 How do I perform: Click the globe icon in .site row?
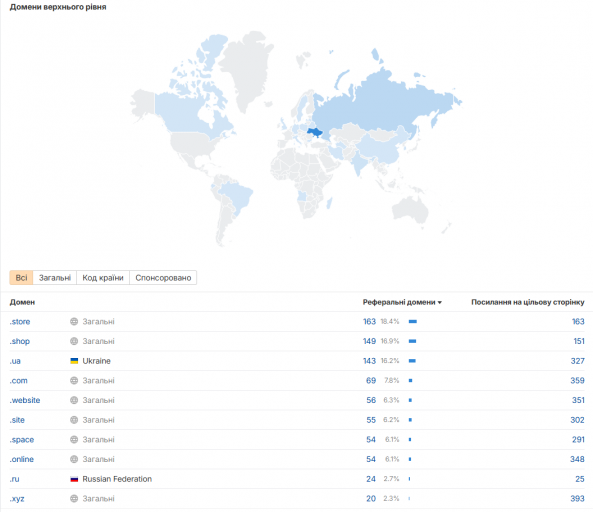pos(74,420)
